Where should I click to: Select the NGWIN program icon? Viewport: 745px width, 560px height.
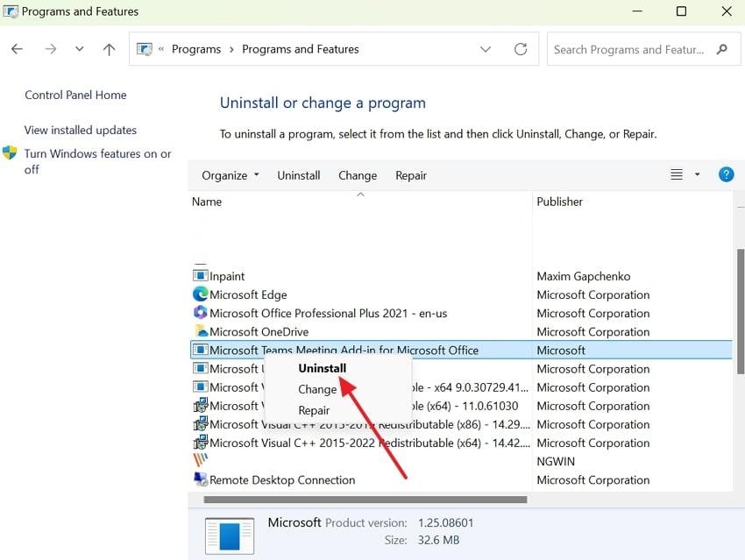(x=200, y=460)
